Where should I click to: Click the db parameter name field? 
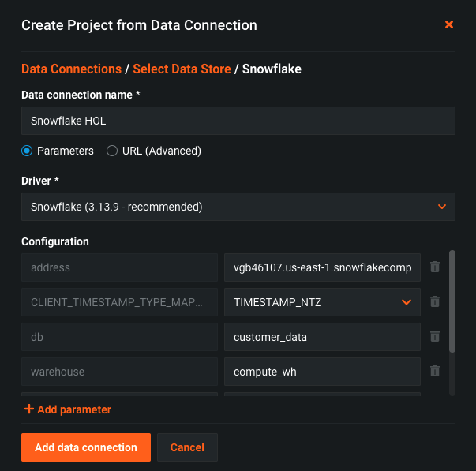[x=120, y=337]
